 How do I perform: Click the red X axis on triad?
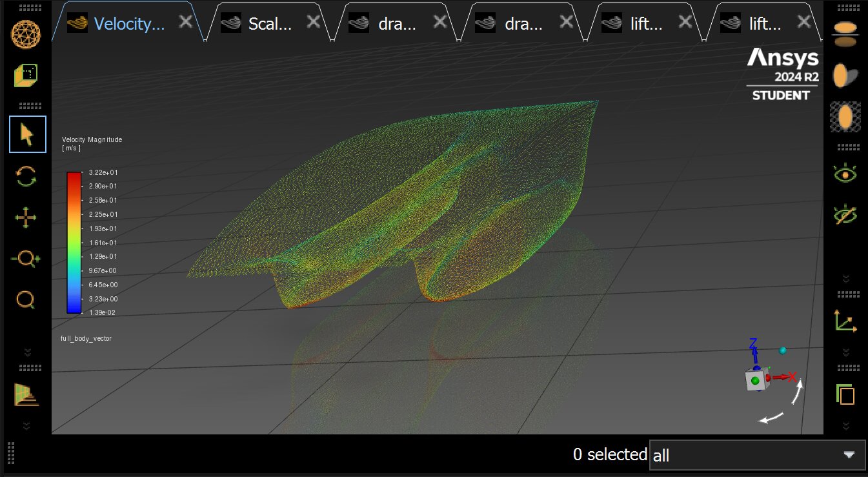pyautogui.click(x=783, y=376)
